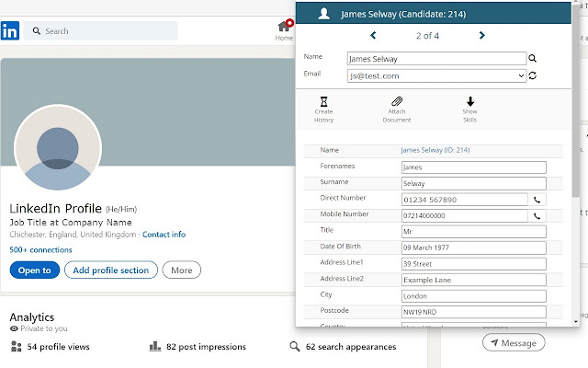Click Attach Document paperclip icon
This screenshot has height=368, width=588.
pos(397,101)
